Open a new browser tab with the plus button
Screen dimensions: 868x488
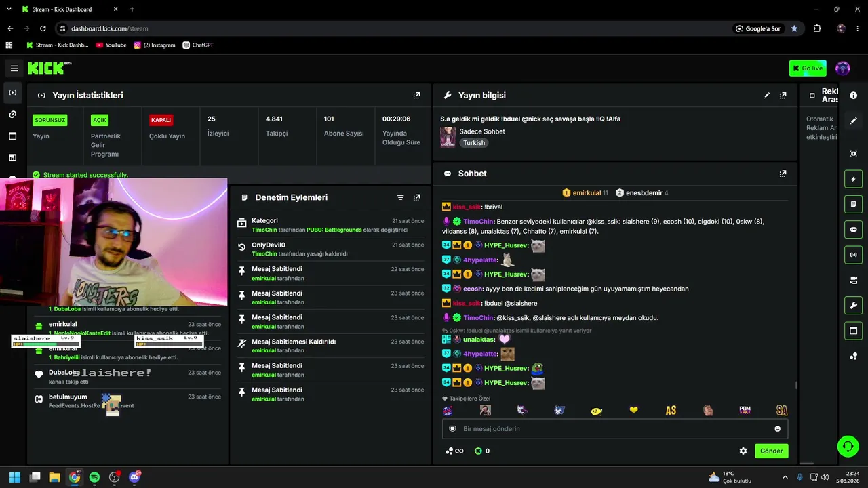point(132,9)
